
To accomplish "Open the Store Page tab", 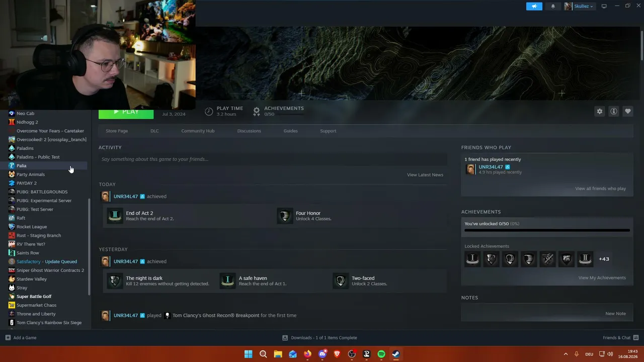I will coord(117,131).
